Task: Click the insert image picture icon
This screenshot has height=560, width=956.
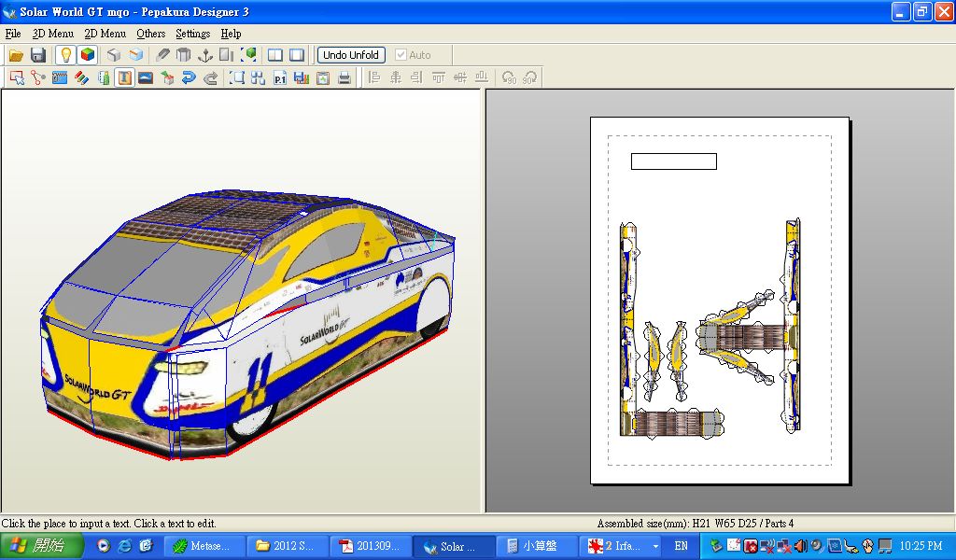Action: tap(146, 78)
